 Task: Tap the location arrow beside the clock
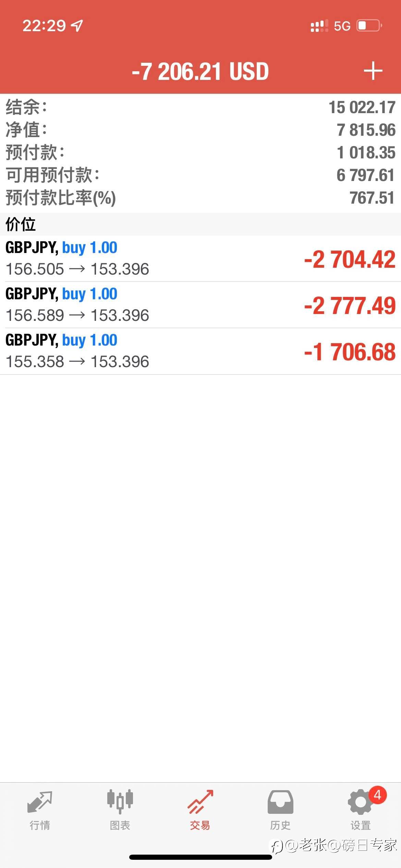click(x=77, y=25)
